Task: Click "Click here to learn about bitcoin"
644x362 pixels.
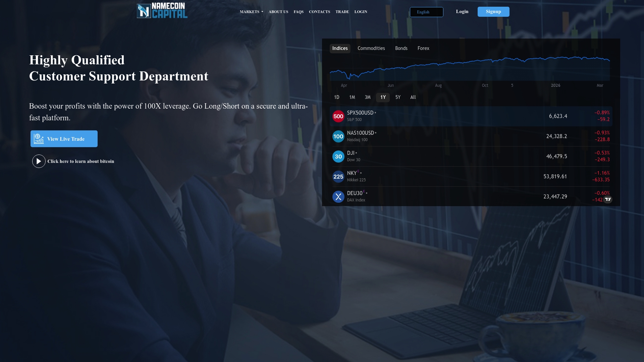Action: pos(81,161)
